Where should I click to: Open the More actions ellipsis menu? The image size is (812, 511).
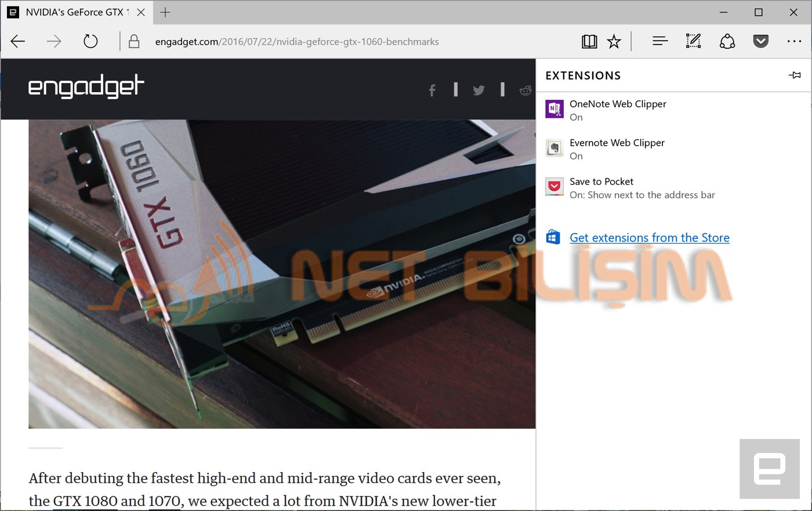(794, 41)
